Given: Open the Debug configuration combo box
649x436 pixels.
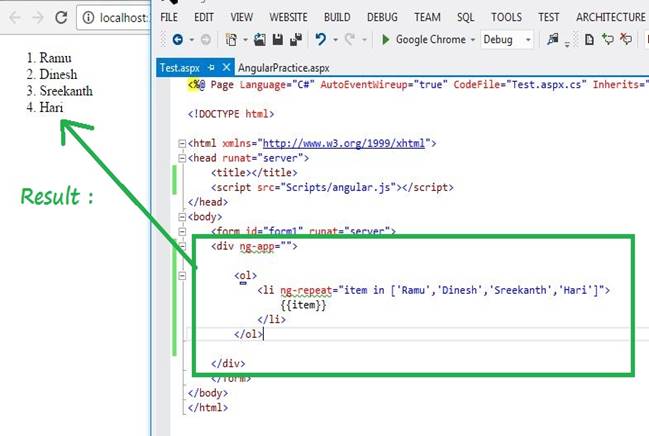Looking at the screenshot, I should tap(507, 40).
